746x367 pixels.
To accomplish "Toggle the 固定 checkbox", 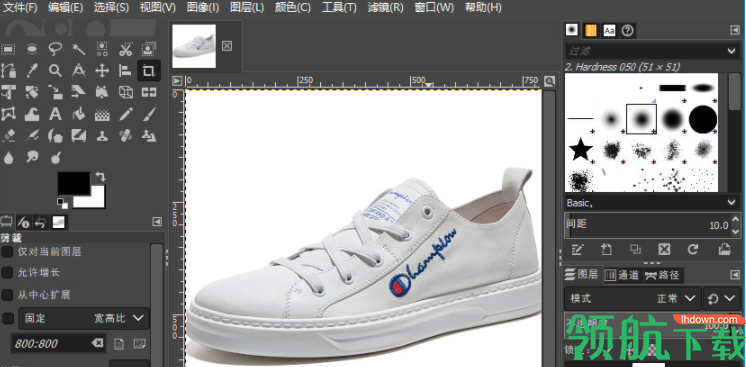I will click(x=7, y=318).
